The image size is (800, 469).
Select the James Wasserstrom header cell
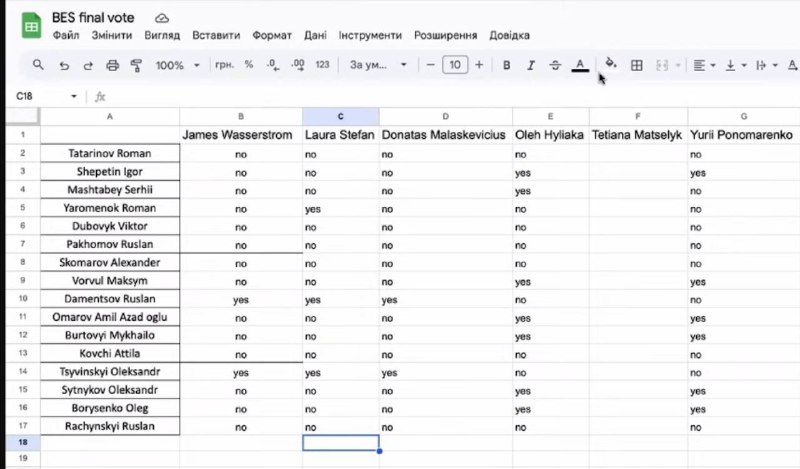(x=241, y=135)
